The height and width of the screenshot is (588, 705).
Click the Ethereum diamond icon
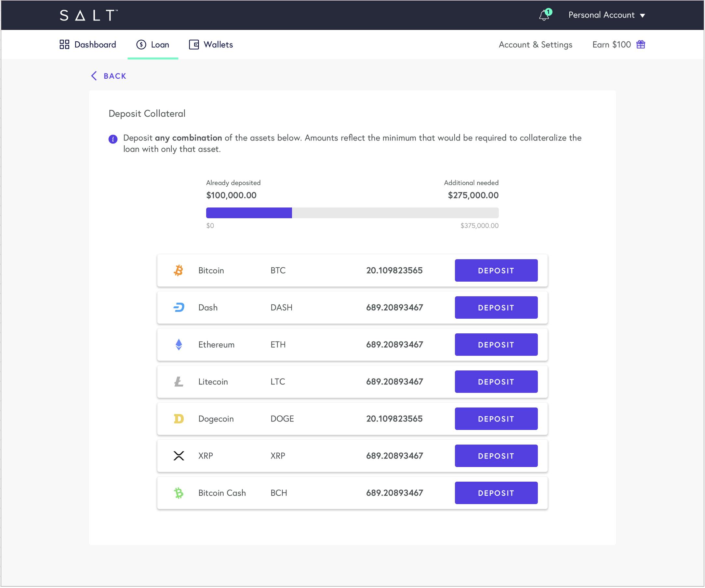(x=179, y=345)
